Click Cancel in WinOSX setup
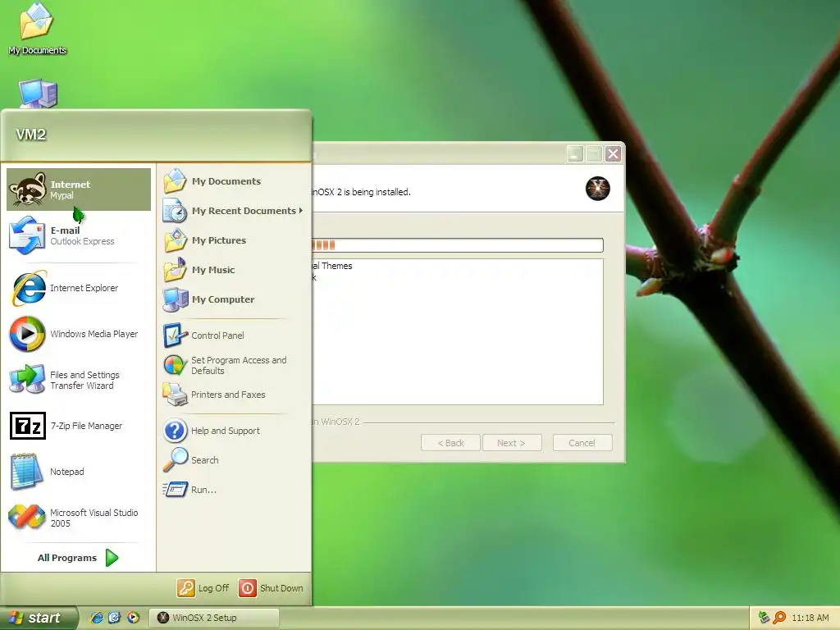Viewport: 840px width, 630px height. tap(582, 443)
